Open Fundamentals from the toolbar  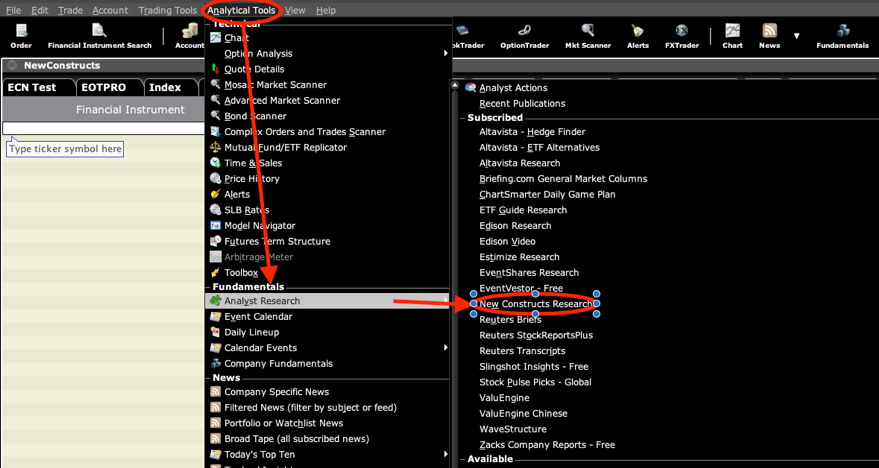pos(842,37)
